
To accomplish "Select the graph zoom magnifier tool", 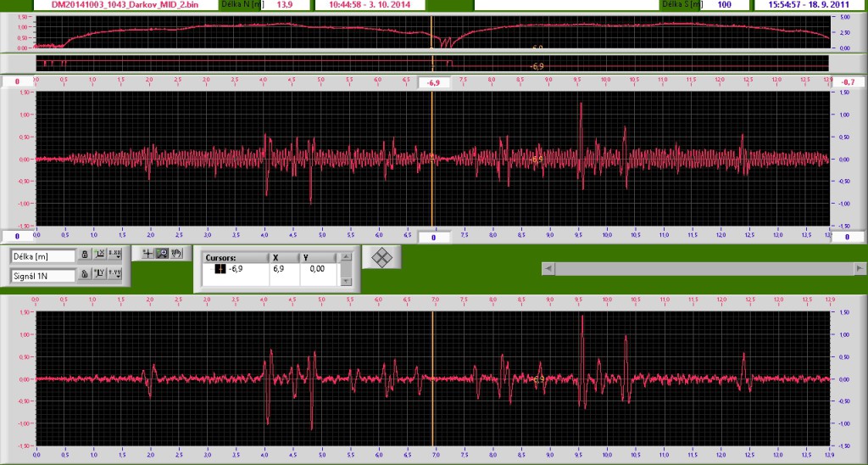I will (162, 253).
